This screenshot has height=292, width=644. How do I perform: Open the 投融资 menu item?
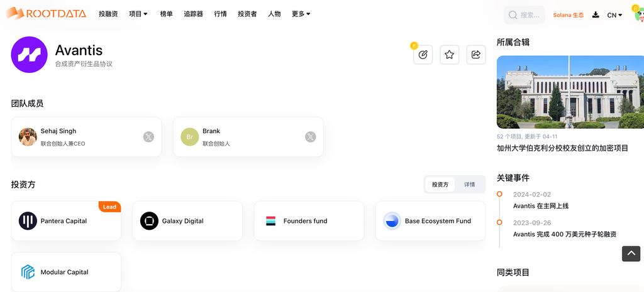tap(108, 14)
